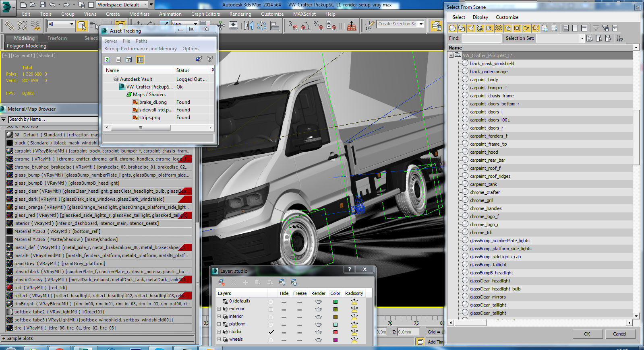This screenshot has height=350, width=644.
Task: Toggle the 3D Snaps button
Action: click(293, 26)
